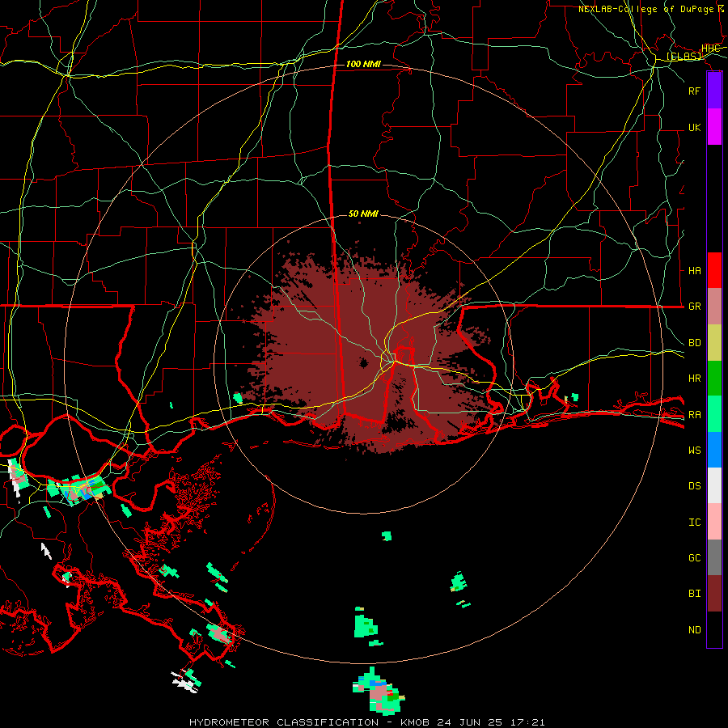Click the 'UK' legend label

click(695, 127)
